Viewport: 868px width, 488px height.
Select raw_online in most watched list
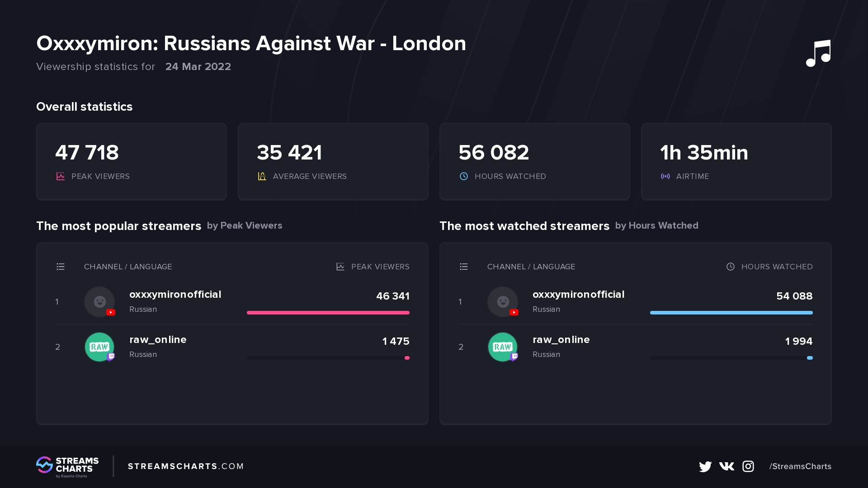click(561, 340)
